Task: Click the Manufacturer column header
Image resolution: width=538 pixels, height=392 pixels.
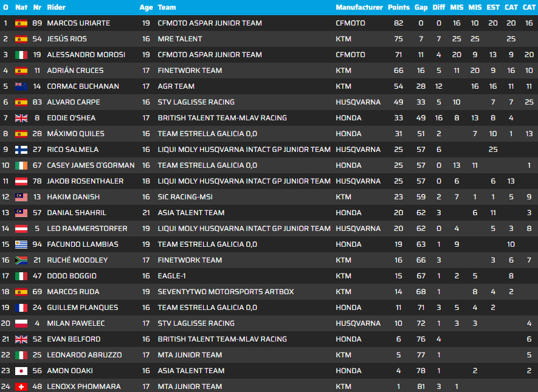Action: click(x=359, y=7)
